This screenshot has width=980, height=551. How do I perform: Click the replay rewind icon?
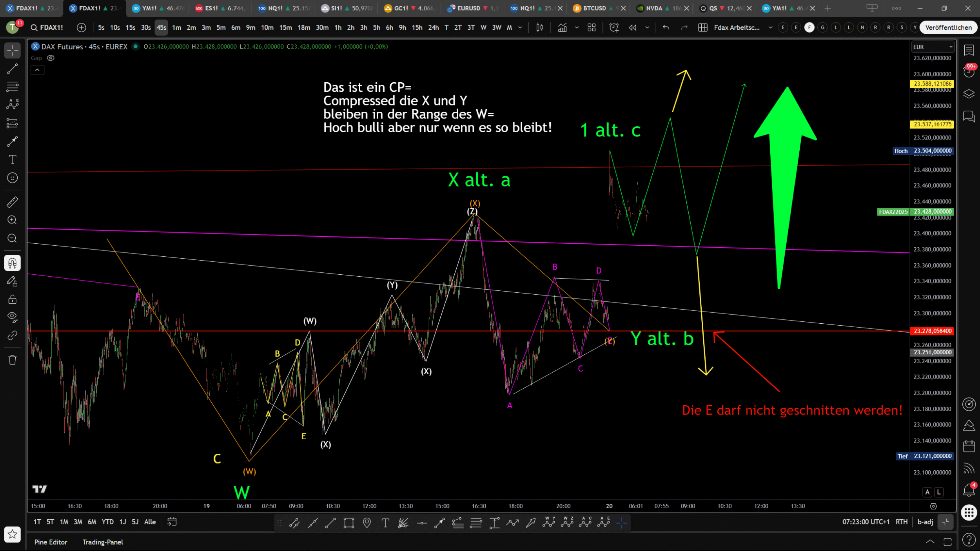point(632,27)
